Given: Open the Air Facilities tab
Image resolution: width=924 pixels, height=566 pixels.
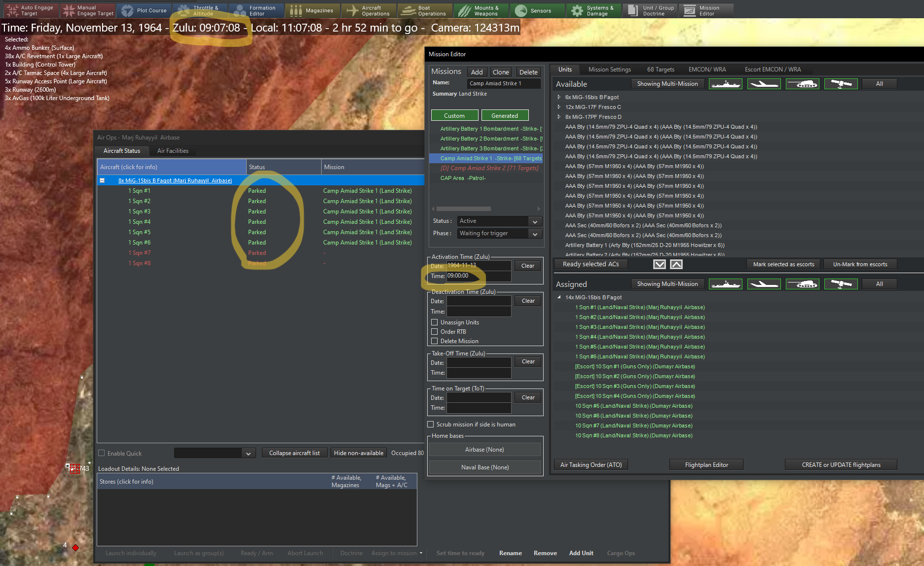Looking at the screenshot, I should (x=173, y=151).
